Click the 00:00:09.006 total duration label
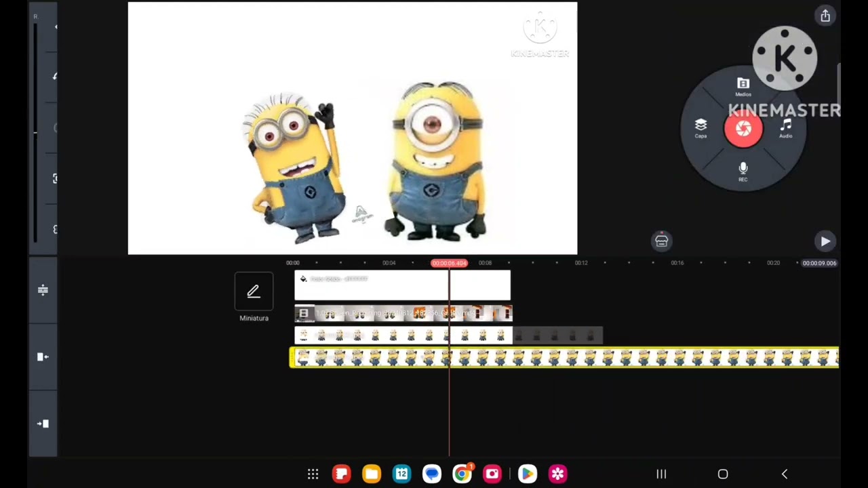The image size is (868, 488). click(x=819, y=263)
